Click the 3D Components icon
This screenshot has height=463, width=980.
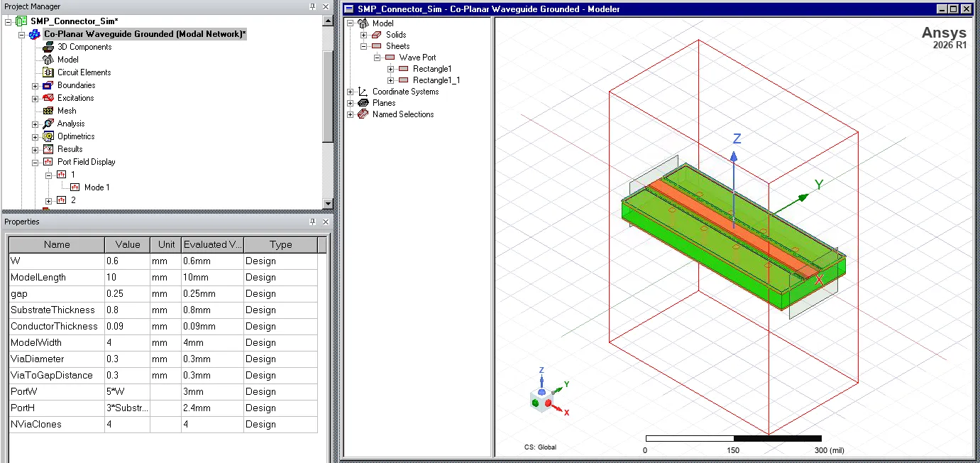click(48, 47)
